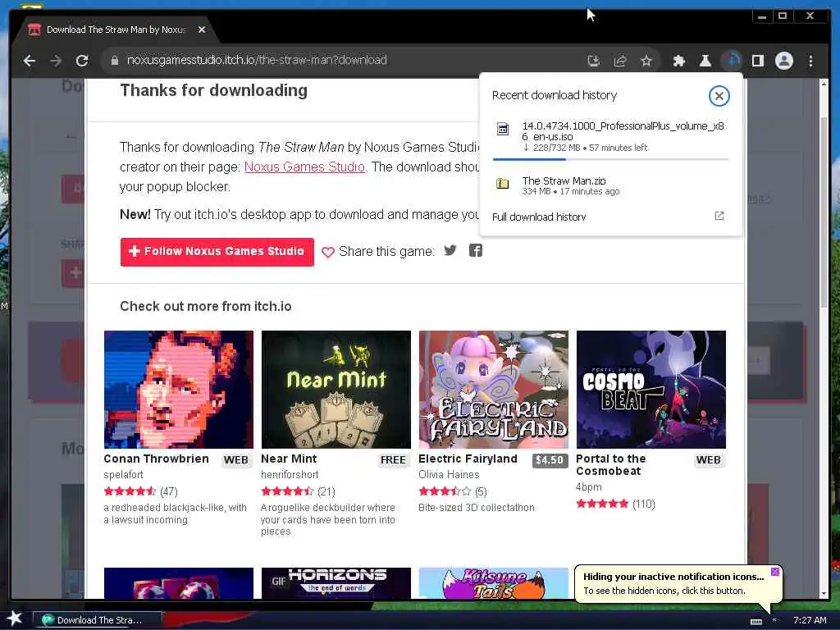Click the downloads toolbar icon
This screenshot has height=630, width=840.
[x=731, y=61]
